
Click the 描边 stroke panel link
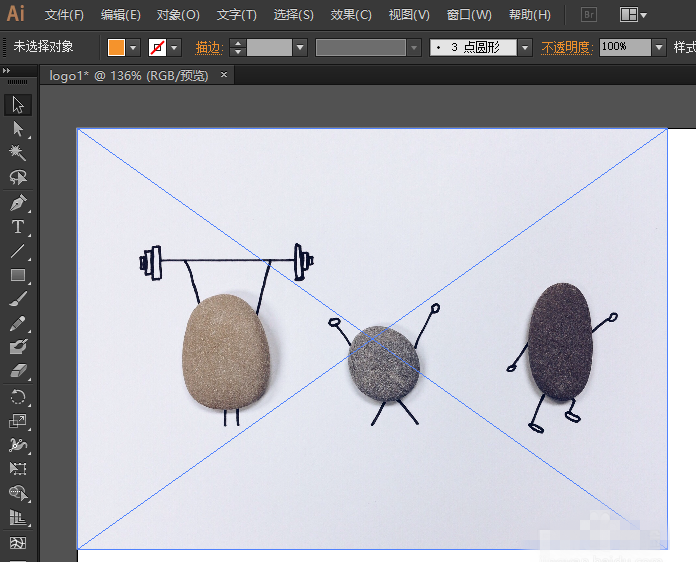tap(209, 47)
